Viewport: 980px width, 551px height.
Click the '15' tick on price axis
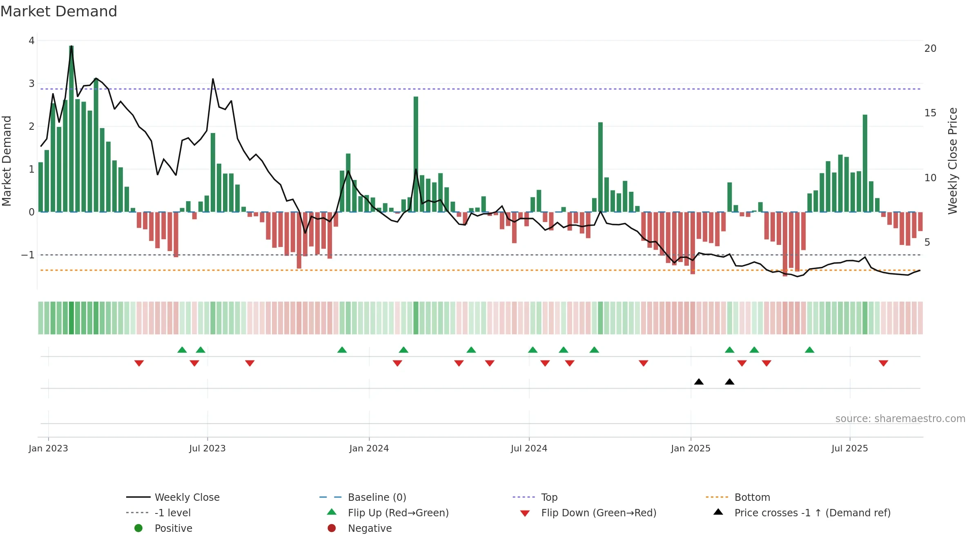pyautogui.click(x=930, y=113)
